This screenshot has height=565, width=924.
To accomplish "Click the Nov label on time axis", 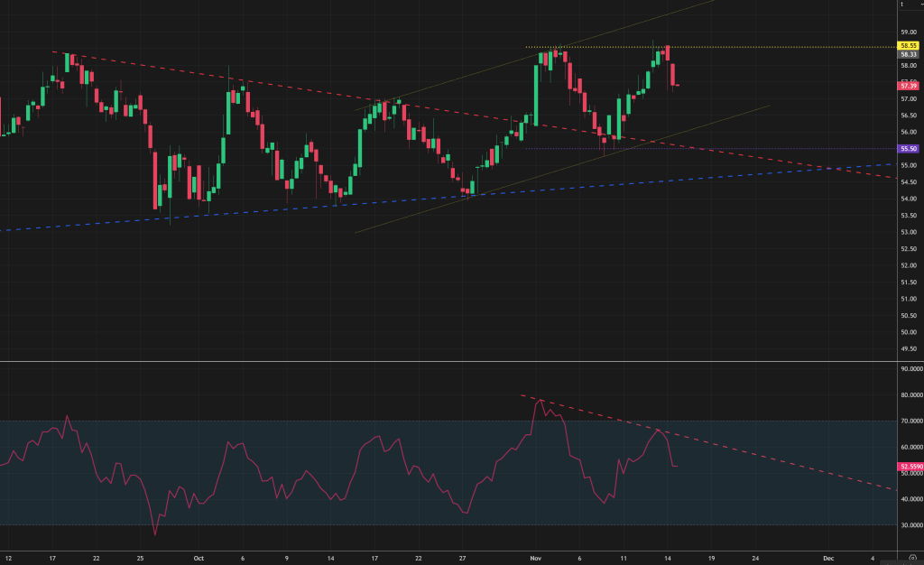I will 537,558.
